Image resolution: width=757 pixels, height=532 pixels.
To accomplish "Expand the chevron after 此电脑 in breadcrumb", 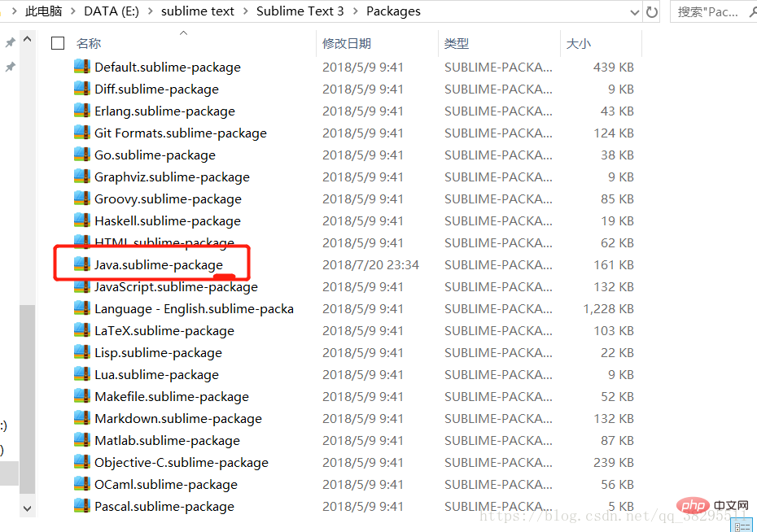I will tap(73, 11).
